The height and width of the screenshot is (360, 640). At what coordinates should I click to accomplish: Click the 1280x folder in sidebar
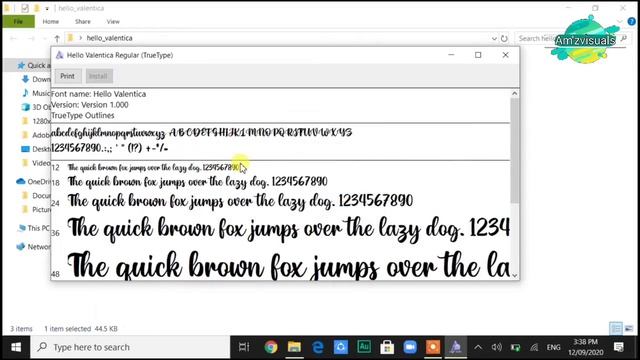pos(36,121)
